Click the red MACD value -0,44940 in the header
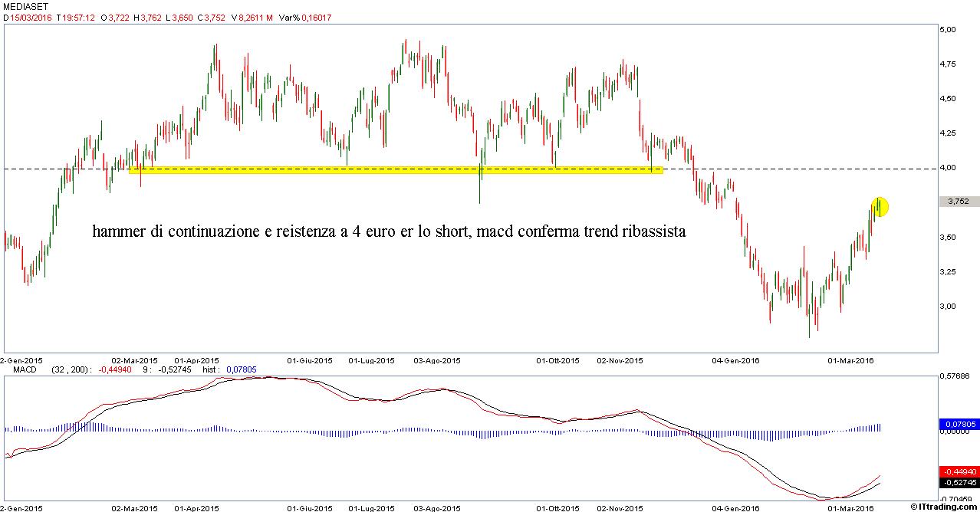Screen dimensions: 980x512 [116, 369]
